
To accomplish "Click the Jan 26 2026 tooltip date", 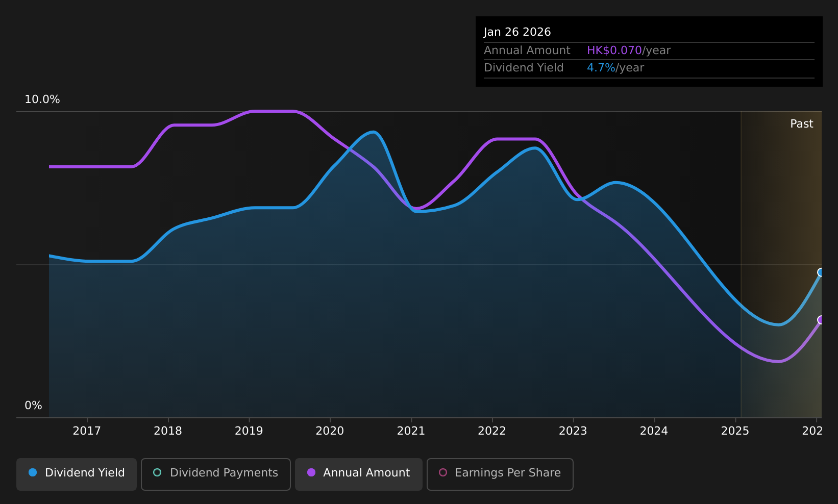I will click(517, 32).
